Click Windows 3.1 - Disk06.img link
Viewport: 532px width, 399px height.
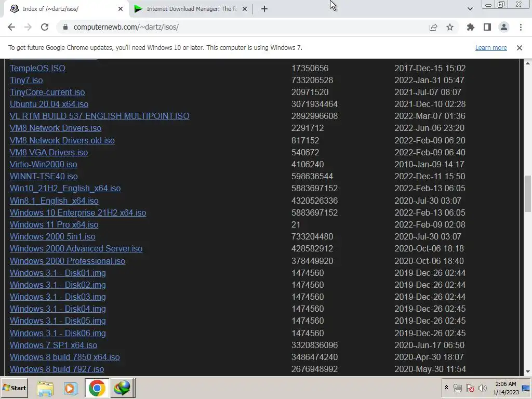58,333
